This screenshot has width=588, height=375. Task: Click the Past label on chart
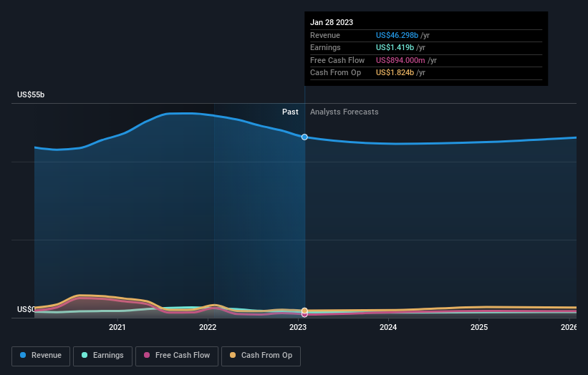pos(290,112)
